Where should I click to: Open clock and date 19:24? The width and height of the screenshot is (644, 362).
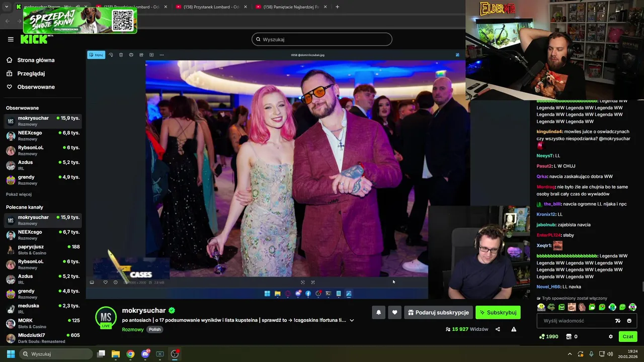(628, 354)
